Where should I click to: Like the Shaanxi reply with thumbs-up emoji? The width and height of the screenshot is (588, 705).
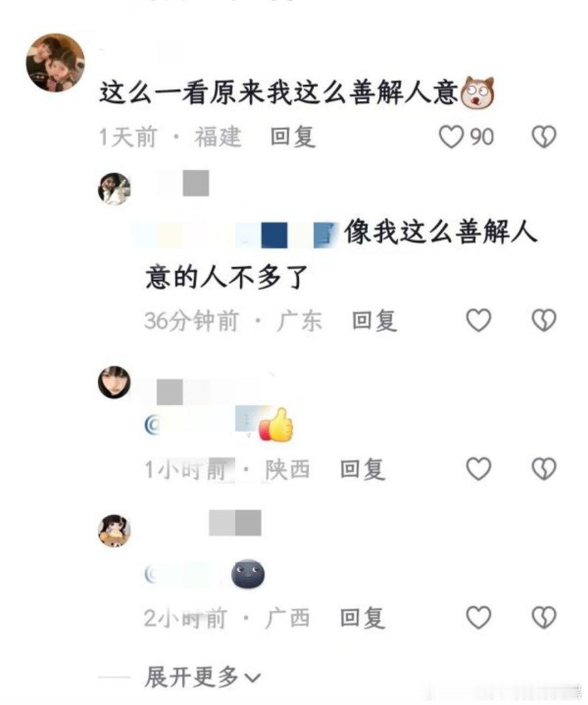pos(478,469)
